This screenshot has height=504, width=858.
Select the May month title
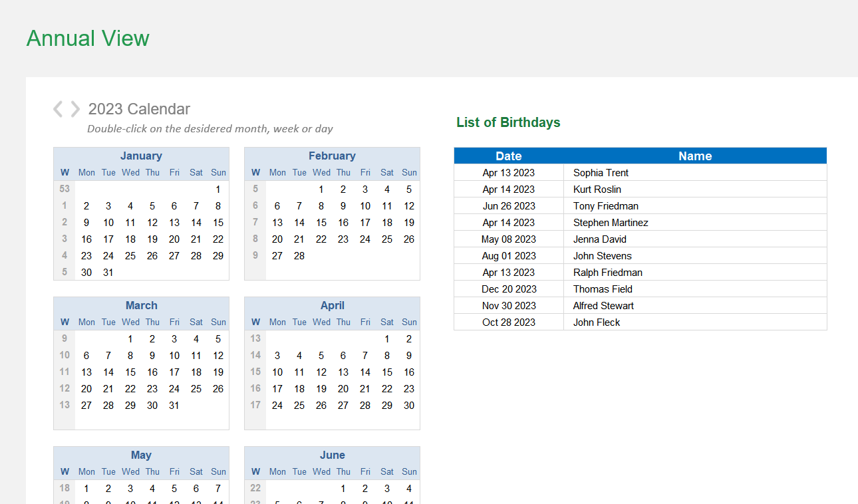tap(141, 455)
